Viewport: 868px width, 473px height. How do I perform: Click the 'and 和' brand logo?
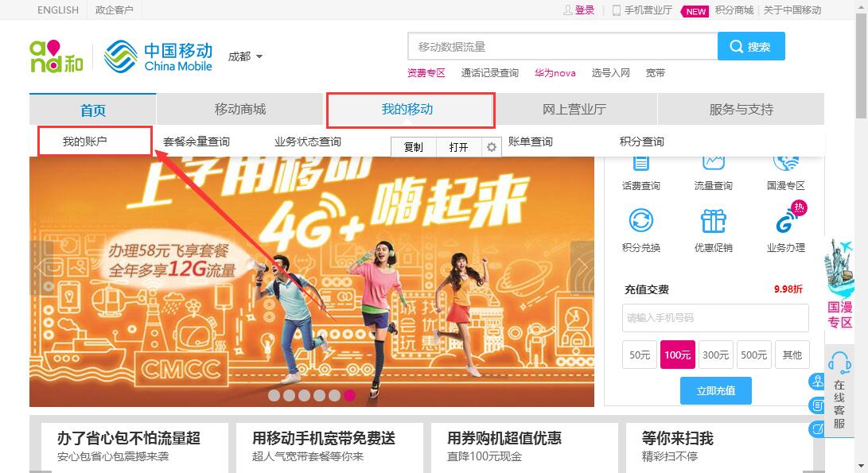(x=56, y=56)
